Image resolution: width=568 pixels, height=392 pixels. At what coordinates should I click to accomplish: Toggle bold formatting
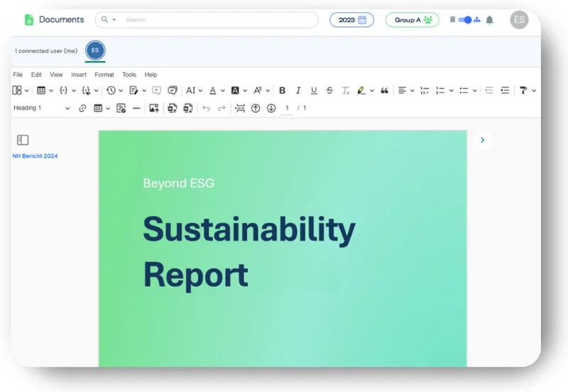point(282,90)
